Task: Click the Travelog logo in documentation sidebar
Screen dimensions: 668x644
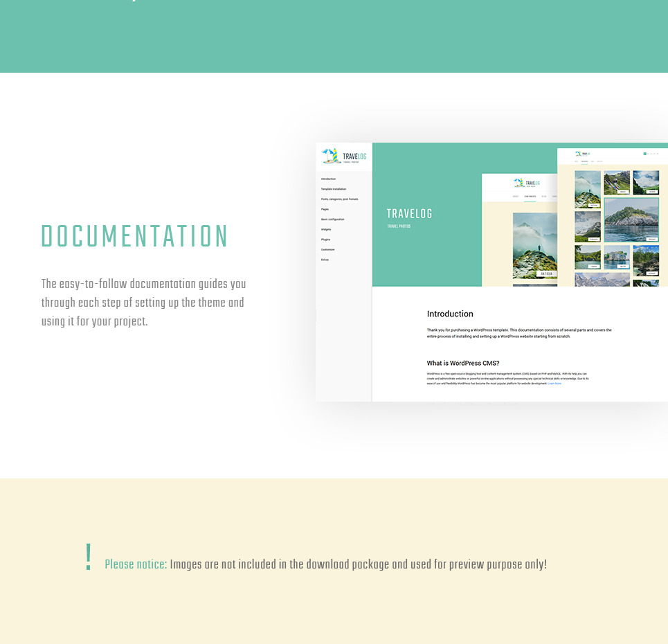Action: 344,156
